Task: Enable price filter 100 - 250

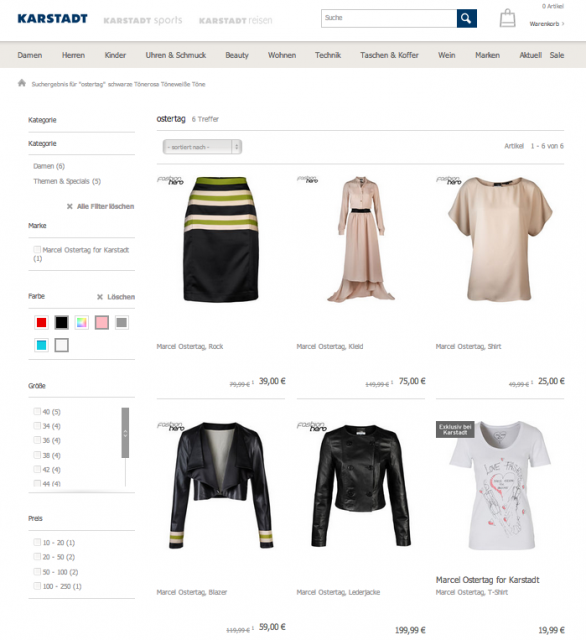Action: click(37, 586)
